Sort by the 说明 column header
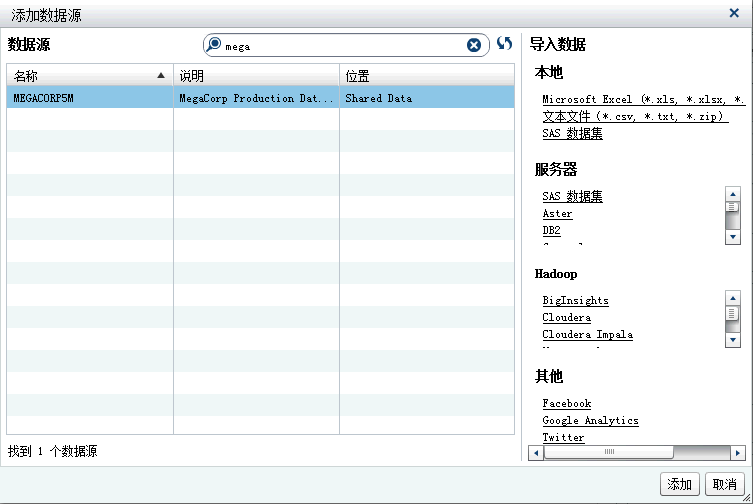The width and height of the screenshot is (753, 504). [256, 75]
